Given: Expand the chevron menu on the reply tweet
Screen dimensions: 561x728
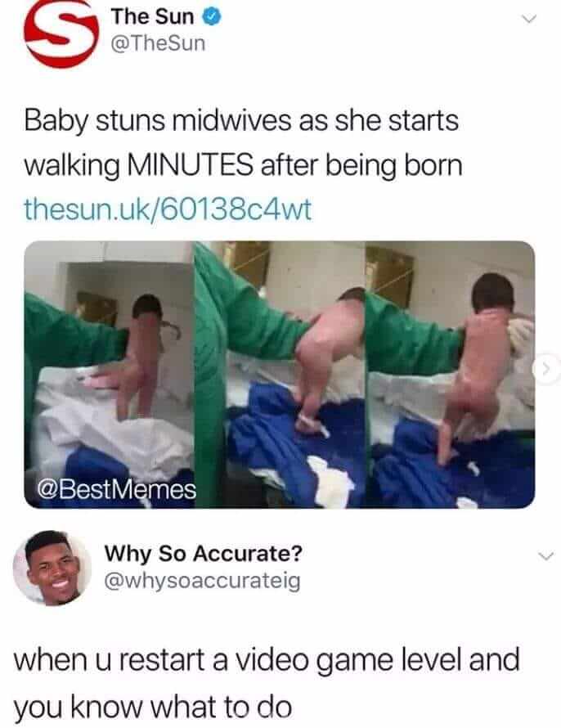Looking at the screenshot, I should click(546, 555).
